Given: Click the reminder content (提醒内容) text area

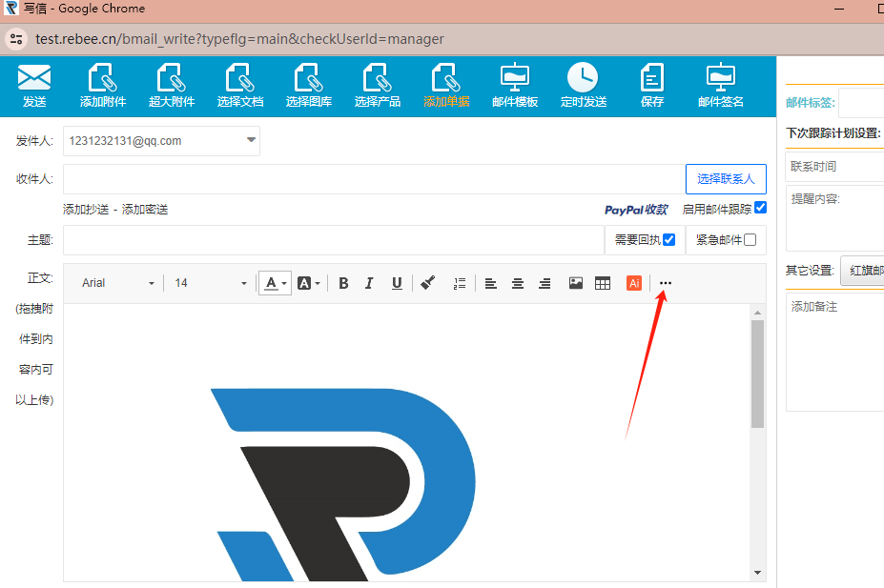Looking at the screenshot, I should pos(835,218).
